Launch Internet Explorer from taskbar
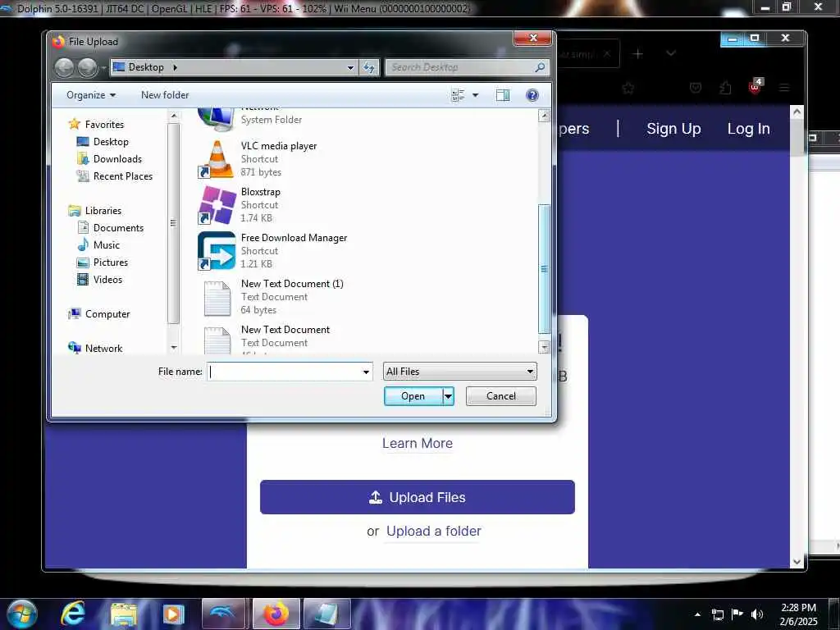 click(x=73, y=614)
